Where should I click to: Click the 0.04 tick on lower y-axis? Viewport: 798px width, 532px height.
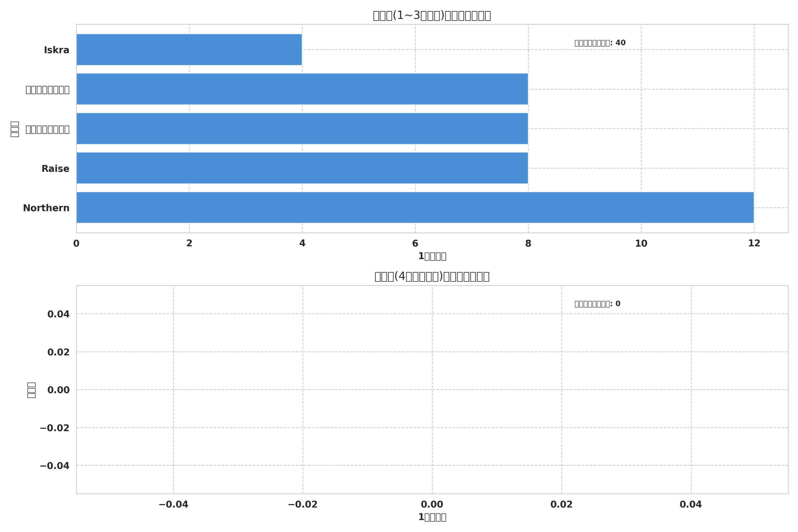click(x=58, y=314)
